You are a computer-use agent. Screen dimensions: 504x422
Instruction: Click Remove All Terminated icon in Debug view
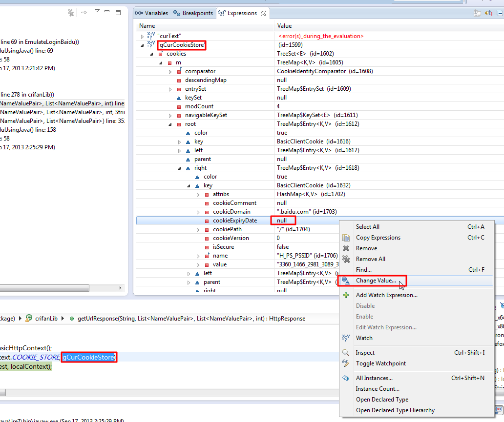[x=71, y=13]
